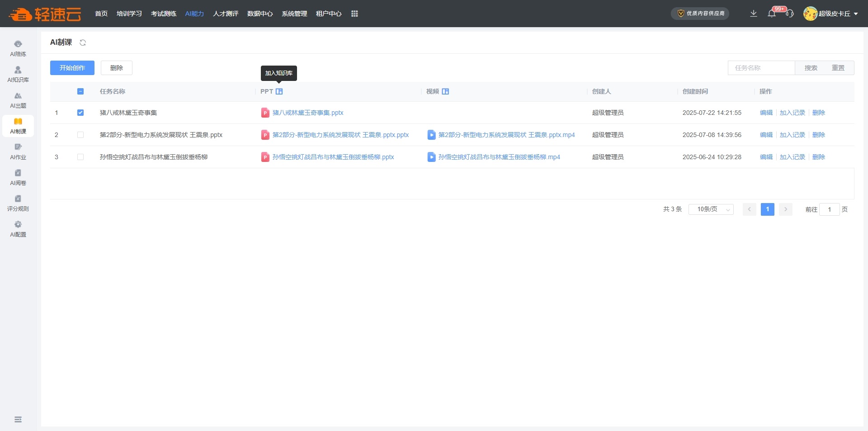Click the 视频 column knowledge base icon
Viewport: 868px width, 431px height.
click(445, 91)
